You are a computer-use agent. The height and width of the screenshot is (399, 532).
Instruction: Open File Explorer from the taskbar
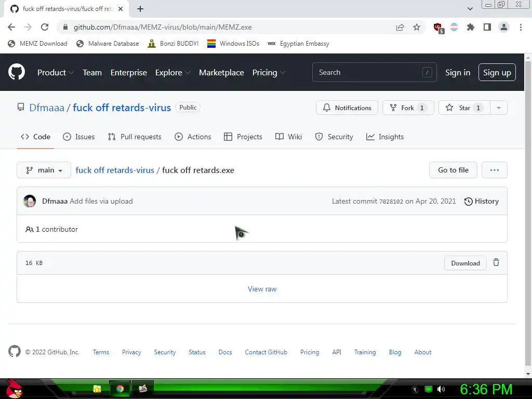[97, 389]
